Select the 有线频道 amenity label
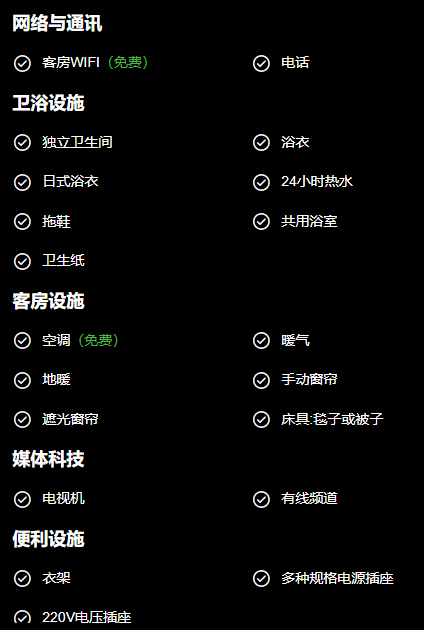The height and width of the screenshot is (630, 424). tap(309, 499)
